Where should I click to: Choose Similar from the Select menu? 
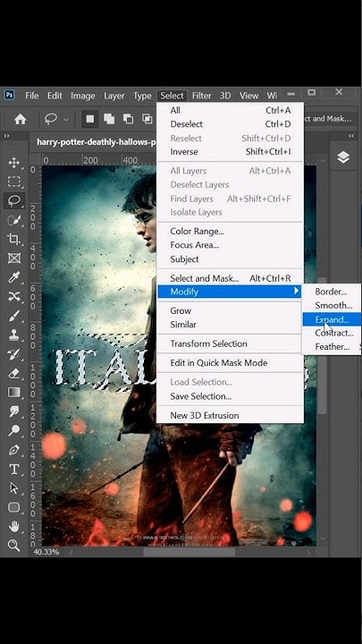[231, 325]
